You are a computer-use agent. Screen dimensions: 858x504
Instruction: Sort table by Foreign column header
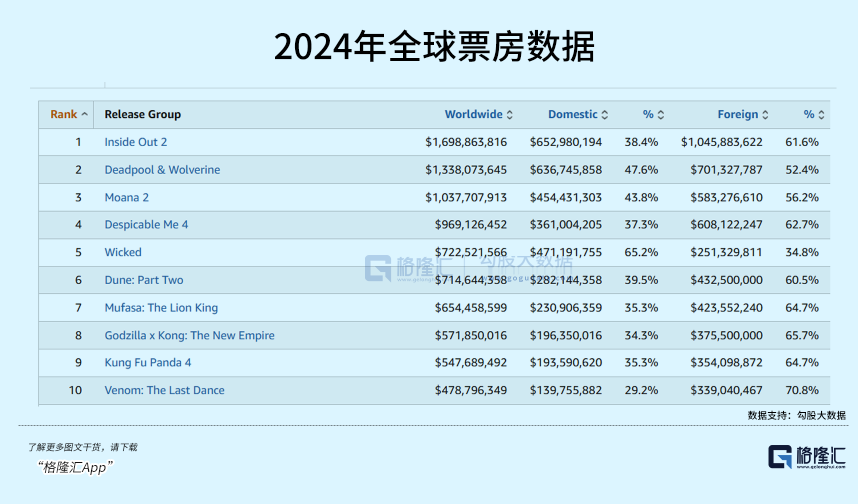[737, 115]
